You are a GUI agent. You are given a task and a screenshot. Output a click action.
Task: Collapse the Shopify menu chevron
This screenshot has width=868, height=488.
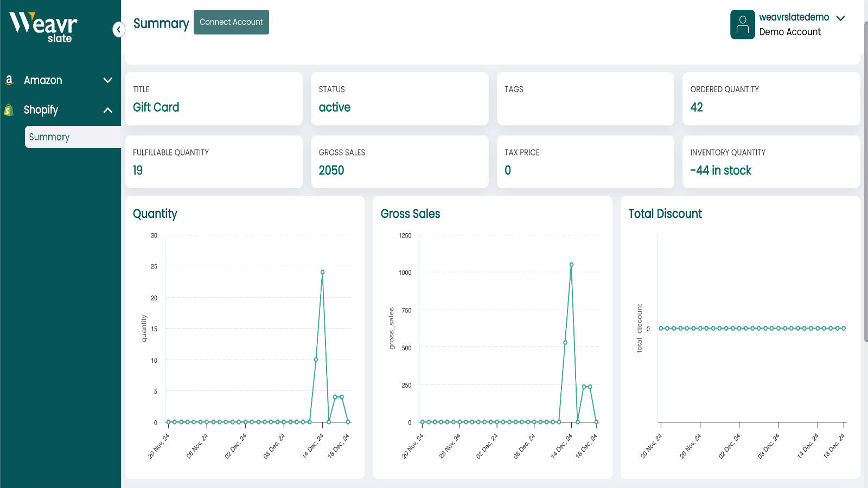pyautogui.click(x=107, y=110)
